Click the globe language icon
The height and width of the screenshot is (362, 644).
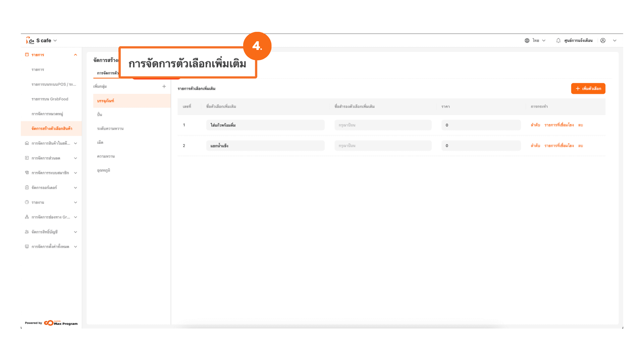tap(527, 41)
